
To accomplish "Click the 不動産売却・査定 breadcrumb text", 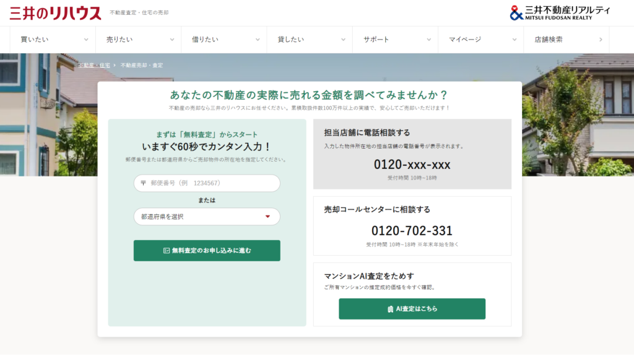I will pos(142,65).
